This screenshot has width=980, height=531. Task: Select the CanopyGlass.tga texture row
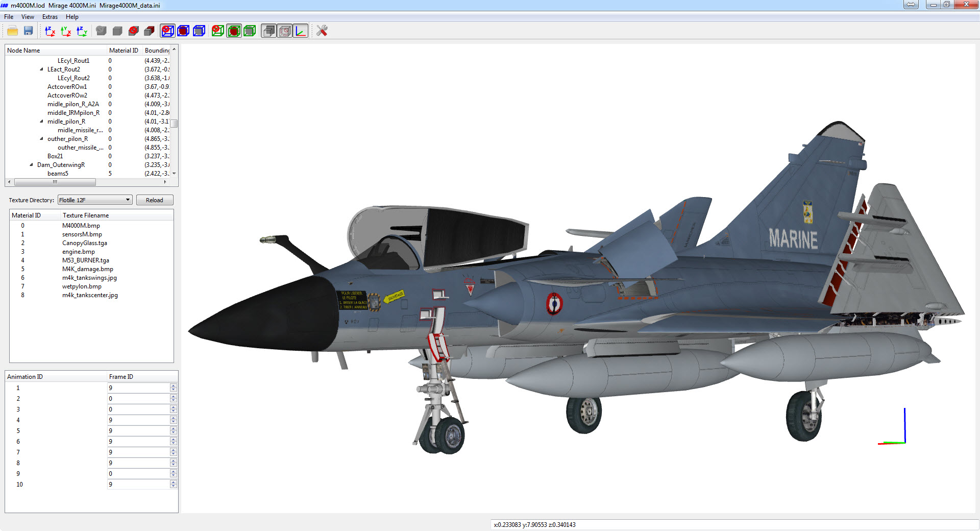coord(91,243)
